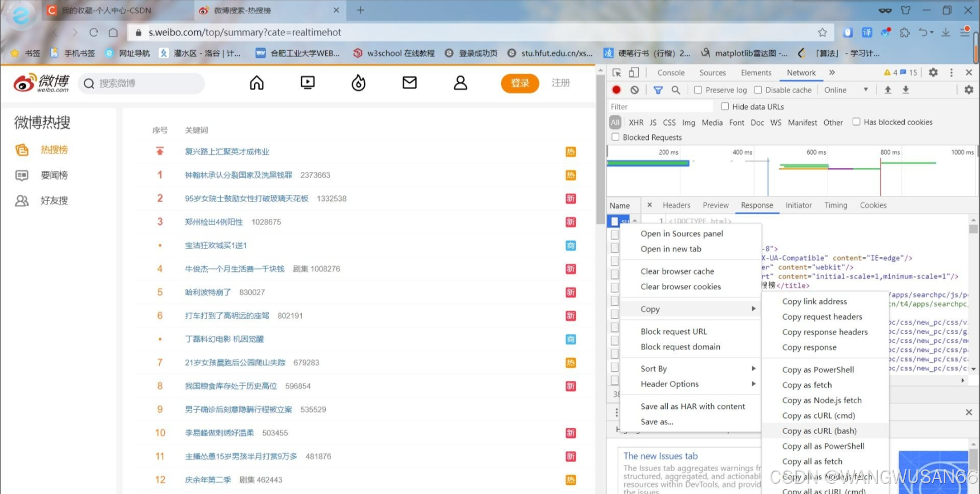Close the request details pane
The width and height of the screenshot is (980, 494).
(x=649, y=205)
